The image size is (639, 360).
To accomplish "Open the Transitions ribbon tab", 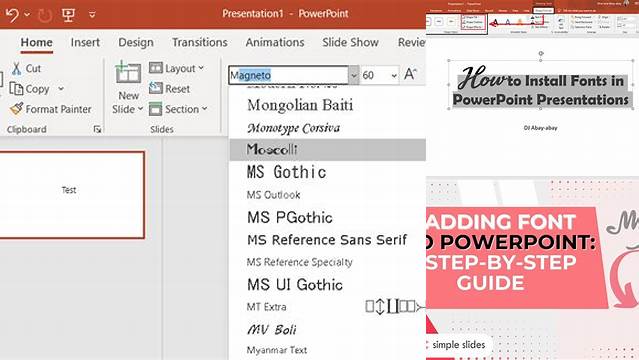I will 200,42.
